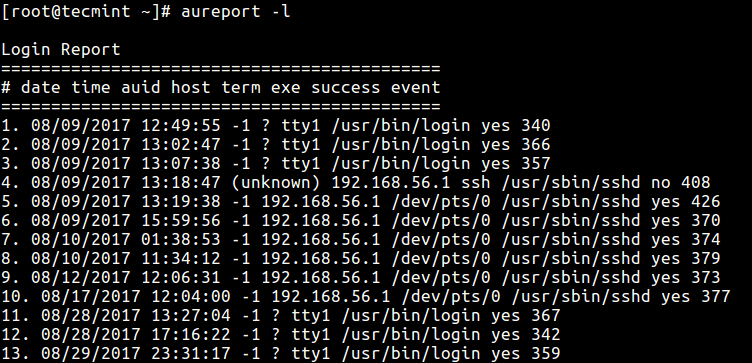The width and height of the screenshot is (752, 363).
Task: Click the column header line starting with date
Action: click(221, 87)
